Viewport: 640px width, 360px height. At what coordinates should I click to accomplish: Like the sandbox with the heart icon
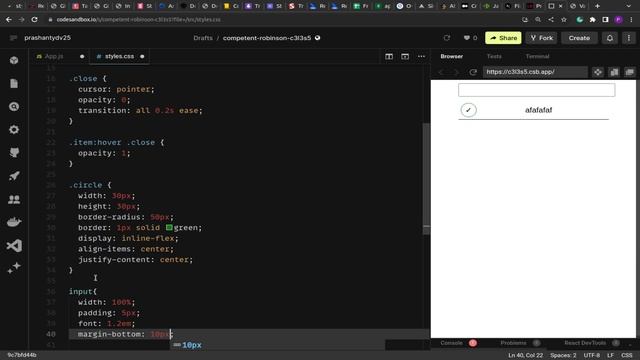point(467,38)
